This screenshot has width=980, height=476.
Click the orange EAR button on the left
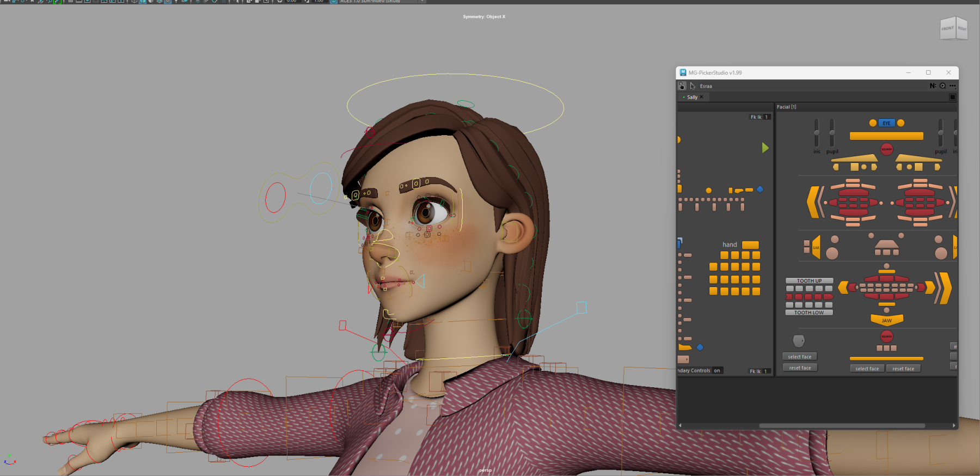[816, 247]
